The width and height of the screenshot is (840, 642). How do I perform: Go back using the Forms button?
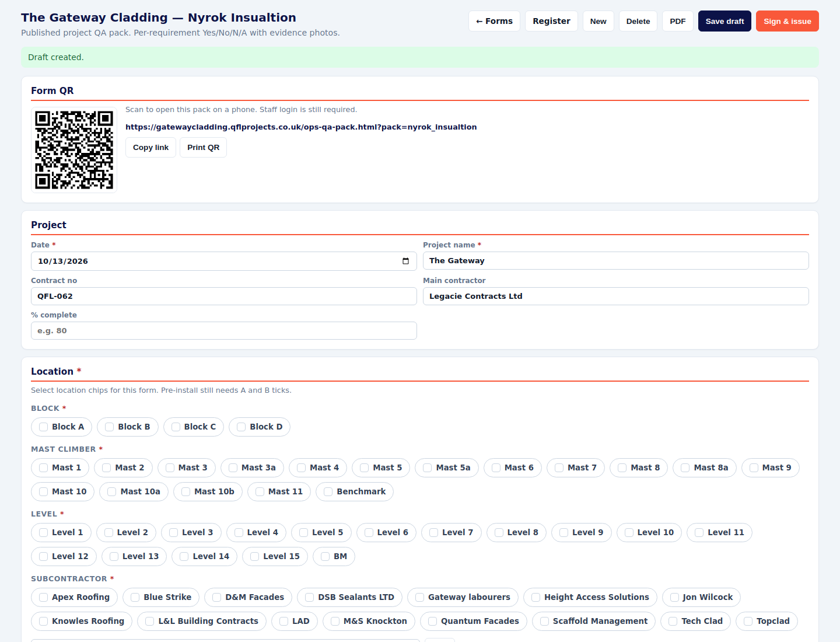[x=494, y=21]
